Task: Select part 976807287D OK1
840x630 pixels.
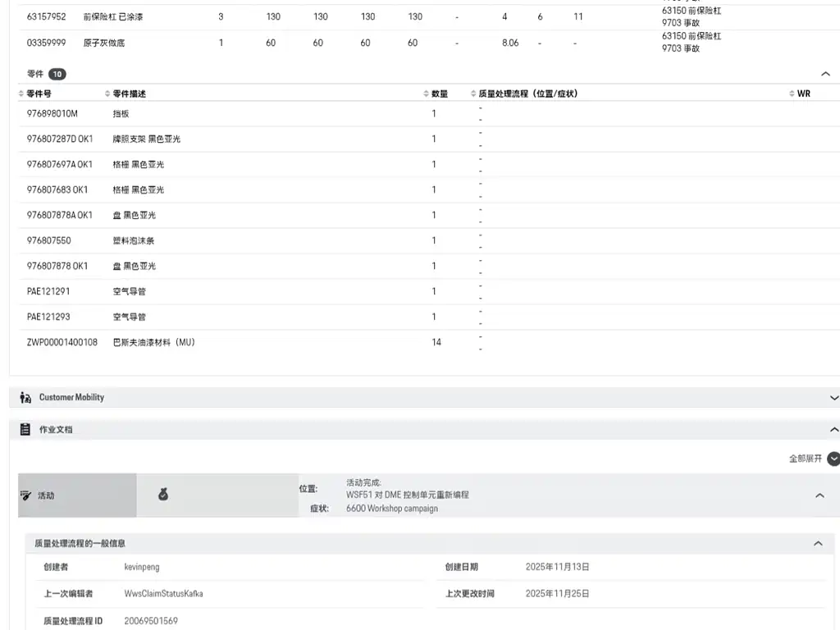Action: pos(59,139)
